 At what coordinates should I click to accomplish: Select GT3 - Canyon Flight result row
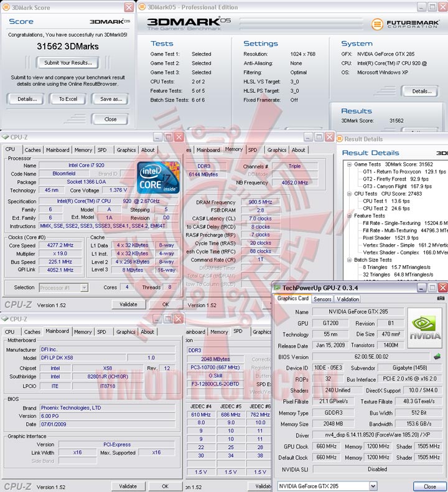397,186
